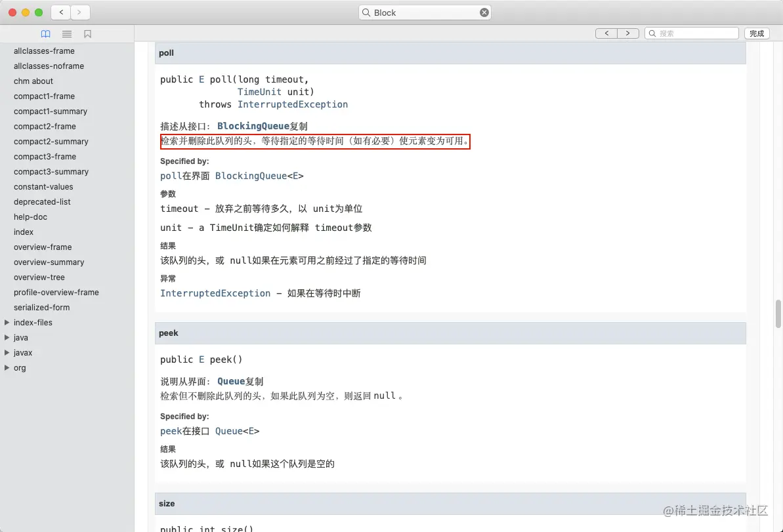Screen dimensions: 783x532
Task: Switch to the list view icon
Action: (x=66, y=33)
